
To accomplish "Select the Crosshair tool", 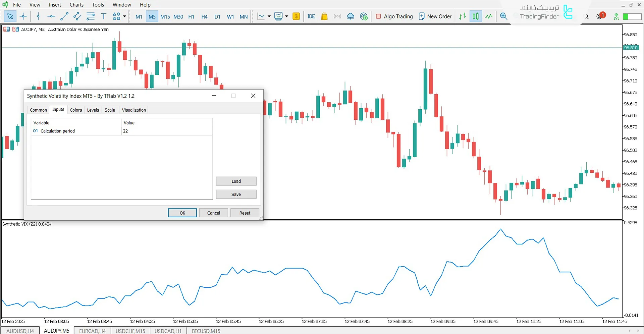I will [x=23, y=16].
